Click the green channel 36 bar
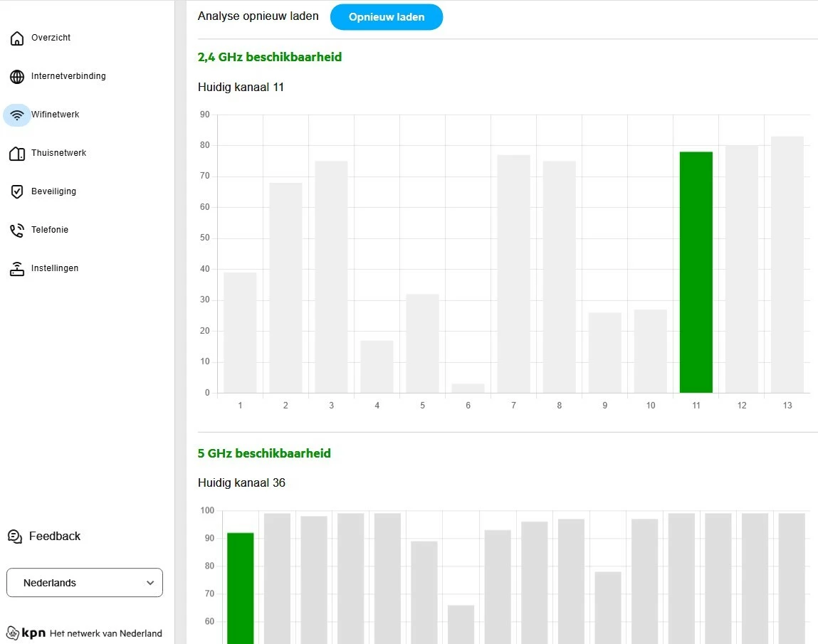The height and width of the screenshot is (644, 818). 241,588
